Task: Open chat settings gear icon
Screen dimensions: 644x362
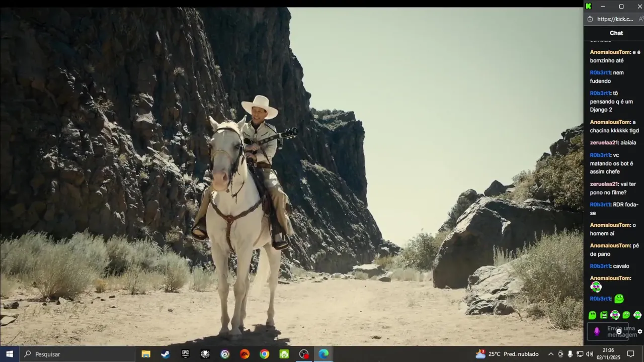Action: tap(640, 331)
